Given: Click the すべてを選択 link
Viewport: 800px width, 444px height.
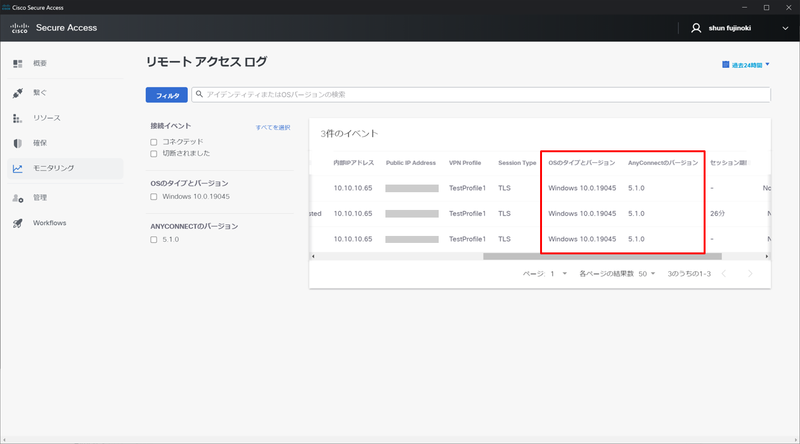Looking at the screenshot, I should (273, 128).
